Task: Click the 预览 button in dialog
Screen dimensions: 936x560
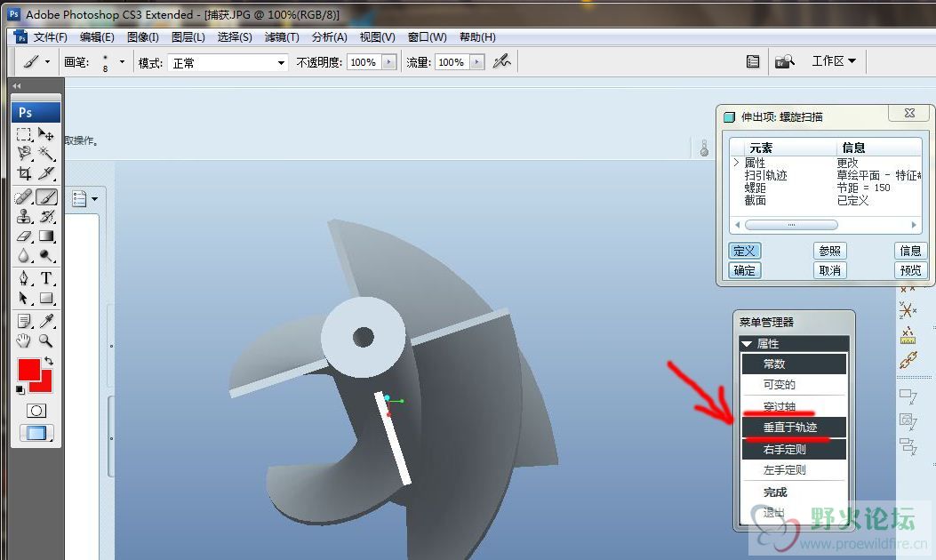Action: click(910, 270)
